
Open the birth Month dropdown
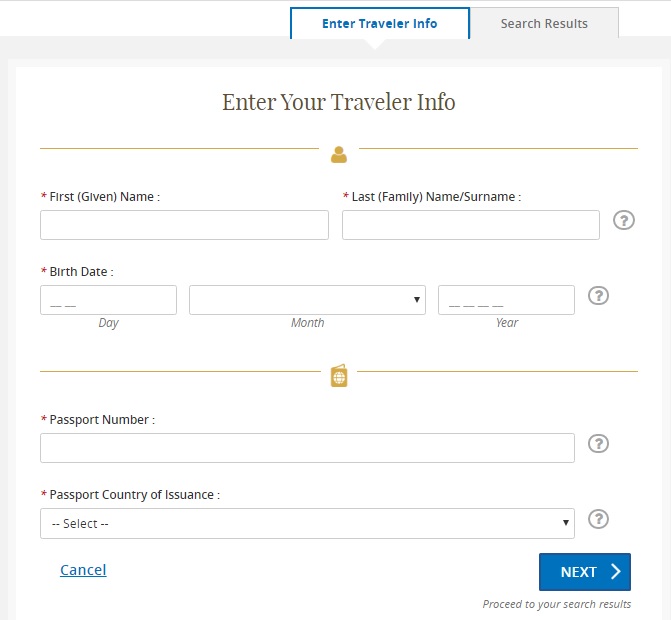coord(307,300)
